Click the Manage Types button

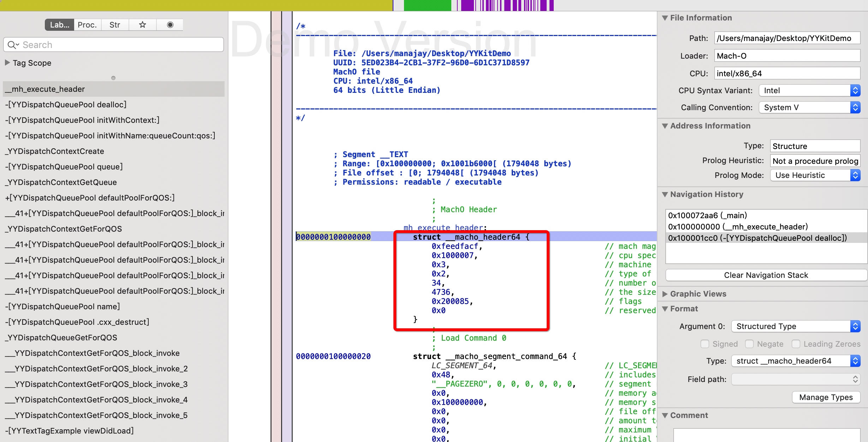click(826, 397)
